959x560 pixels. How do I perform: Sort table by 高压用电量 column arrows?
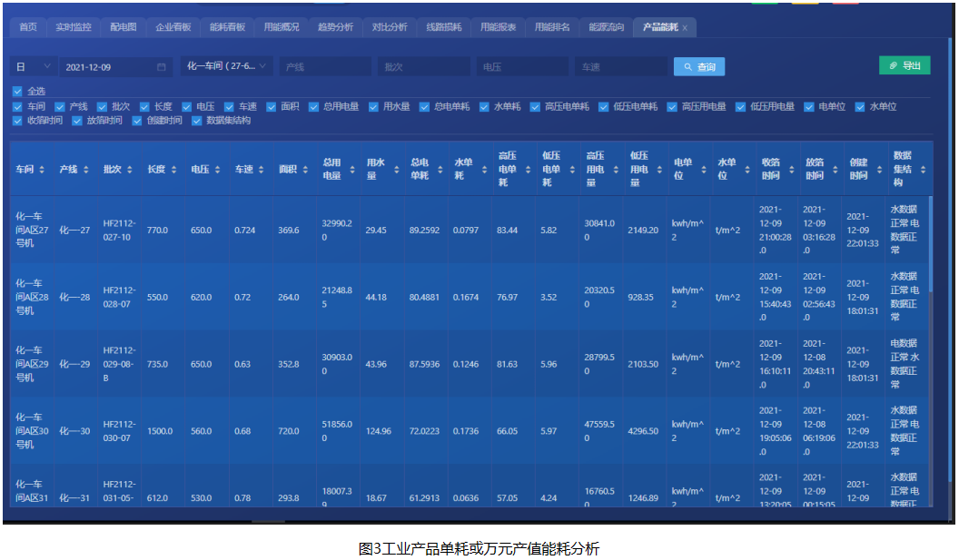616,170
